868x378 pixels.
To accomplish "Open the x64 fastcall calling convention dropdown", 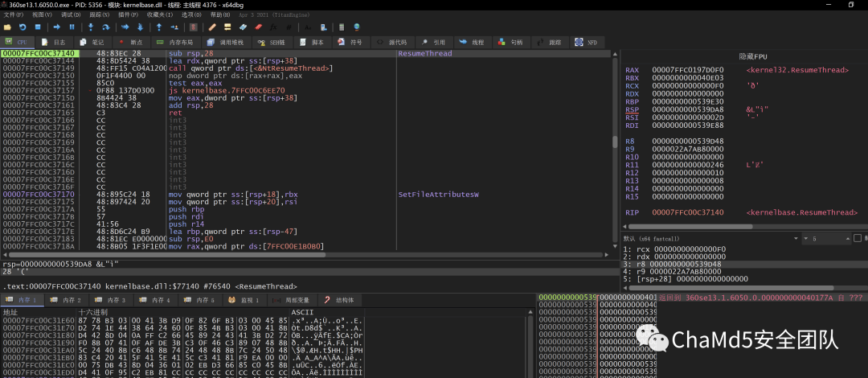I will click(707, 239).
